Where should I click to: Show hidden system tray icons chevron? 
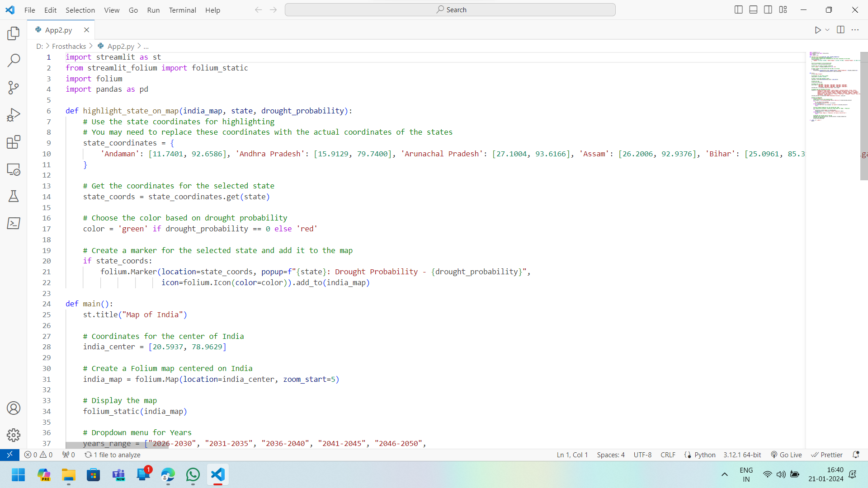(725, 474)
